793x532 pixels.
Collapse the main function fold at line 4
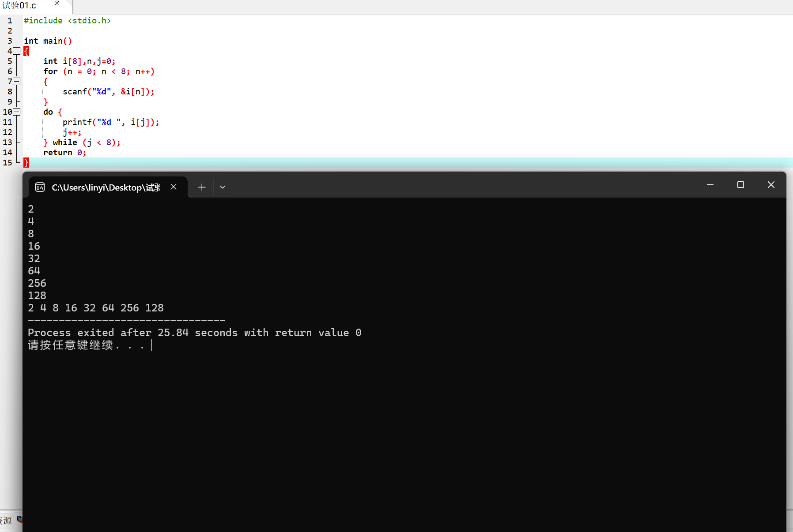tap(17, 51)
